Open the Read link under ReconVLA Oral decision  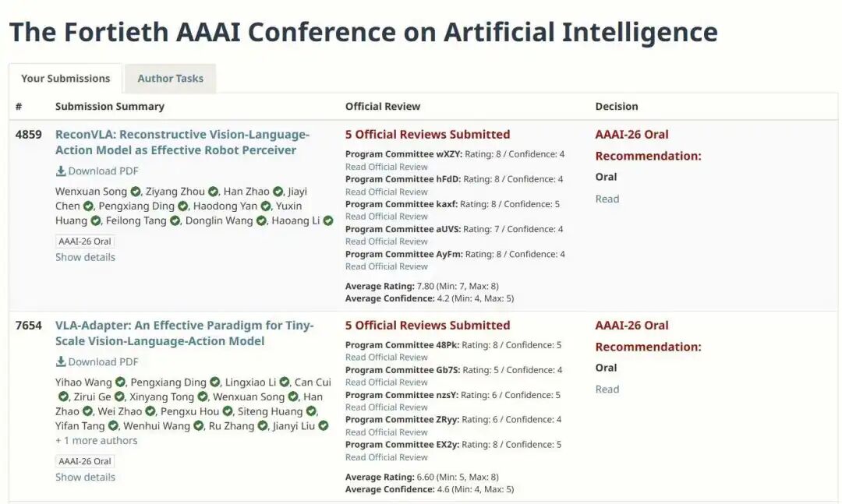tap(607, 199)
